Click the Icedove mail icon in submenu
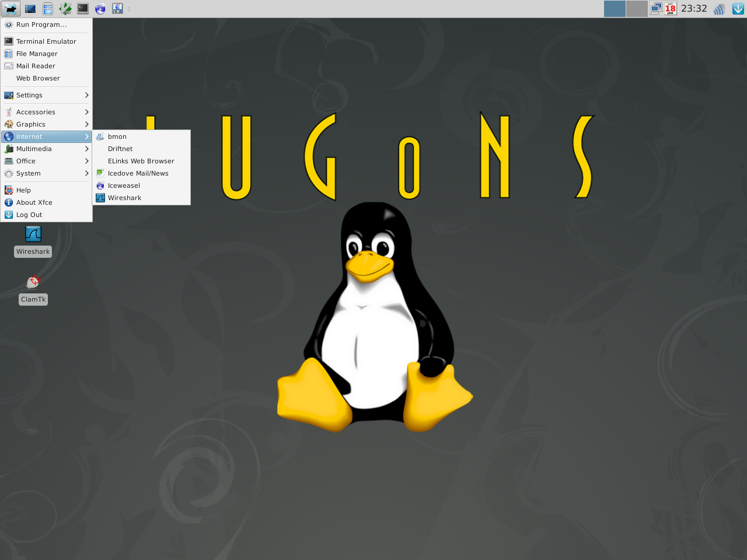 (x=100, y=173)
